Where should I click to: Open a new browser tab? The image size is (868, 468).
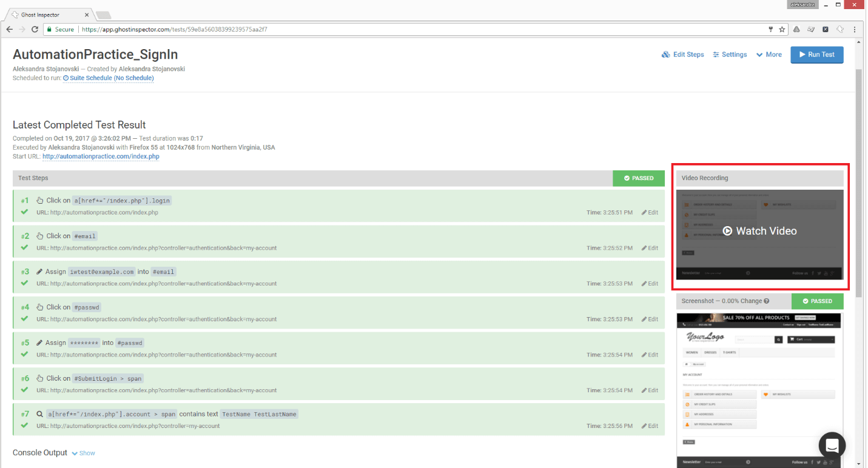104,15
